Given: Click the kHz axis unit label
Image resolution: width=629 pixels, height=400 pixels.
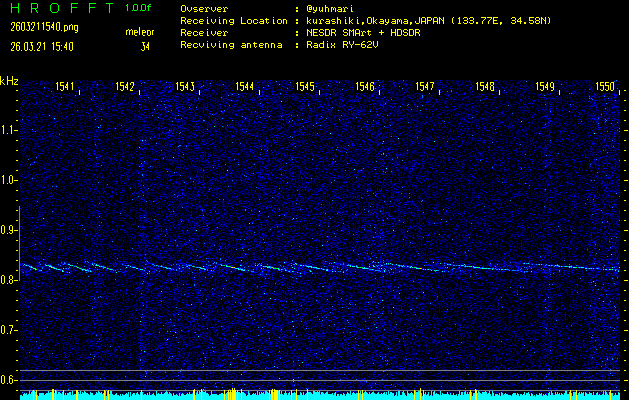Looking at the screenshot, I should tap(9, 80).
